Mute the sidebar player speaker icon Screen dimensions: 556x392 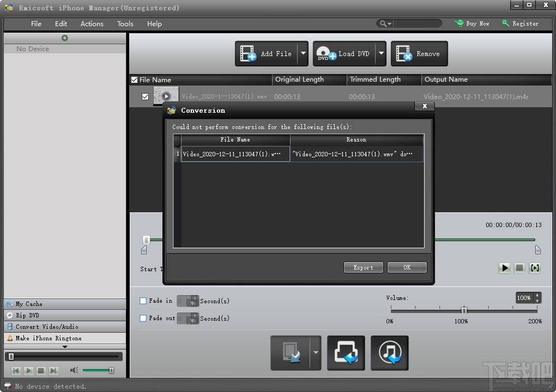[x=74, y=370]
